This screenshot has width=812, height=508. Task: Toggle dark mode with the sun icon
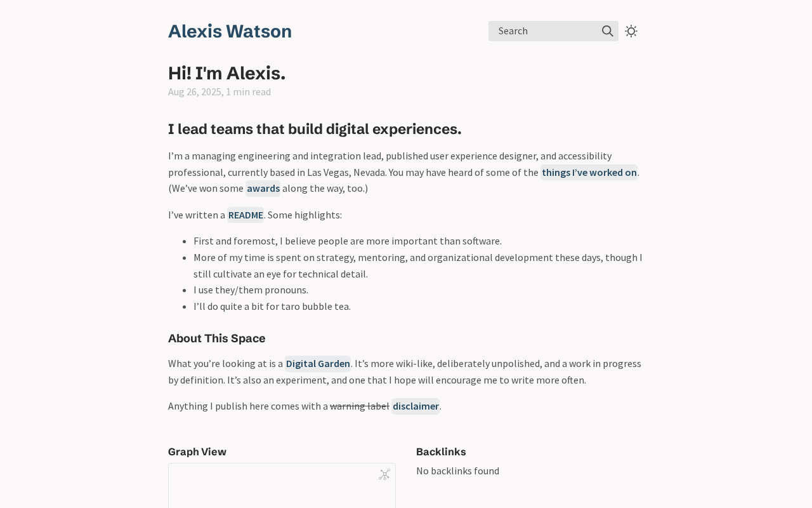click(x=631, y=31)
